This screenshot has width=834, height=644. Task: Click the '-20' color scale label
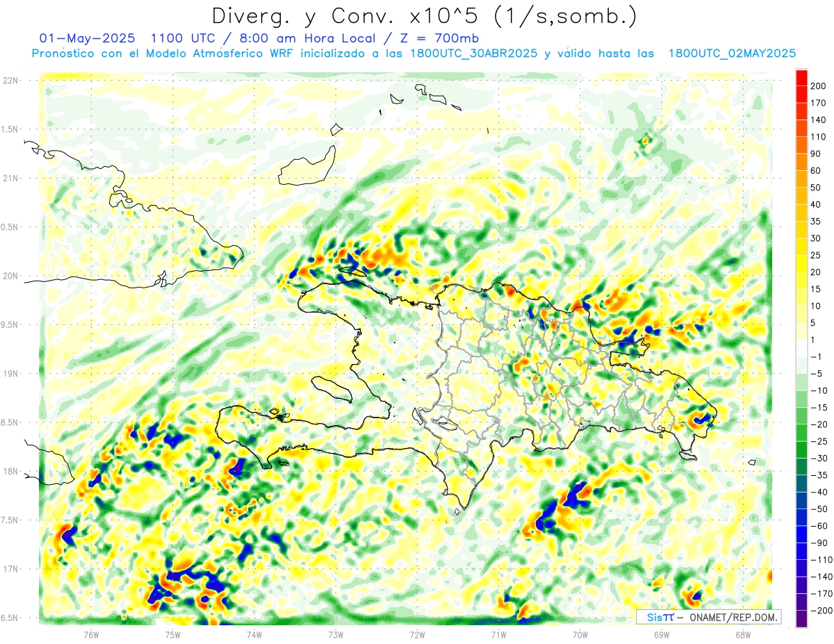click(820, 424)
